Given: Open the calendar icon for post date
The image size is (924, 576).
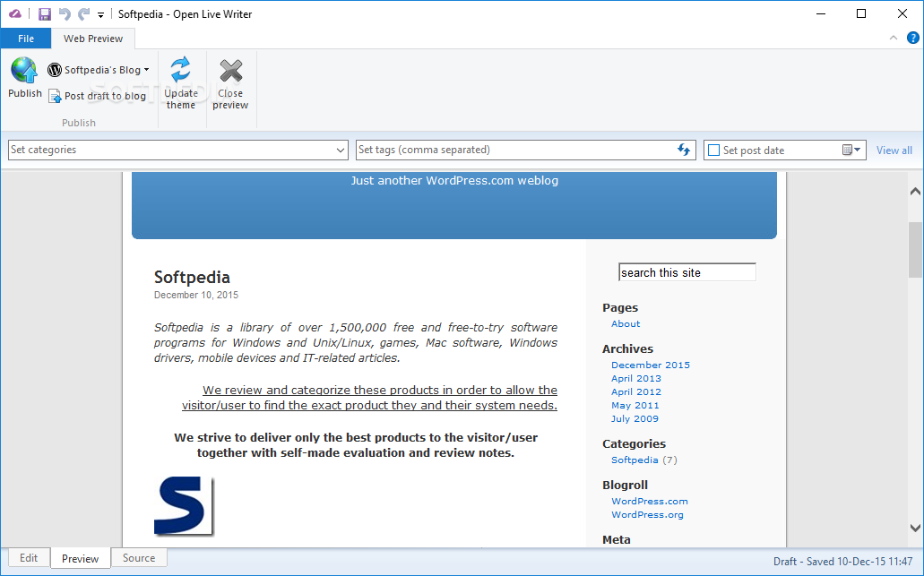Looking at the screenshot, I should [851, 150].
